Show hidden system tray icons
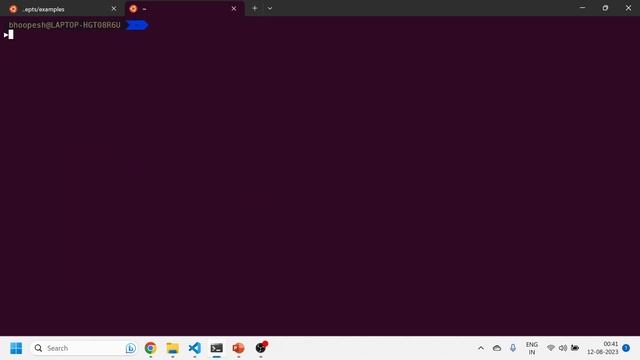 (481, 348)
